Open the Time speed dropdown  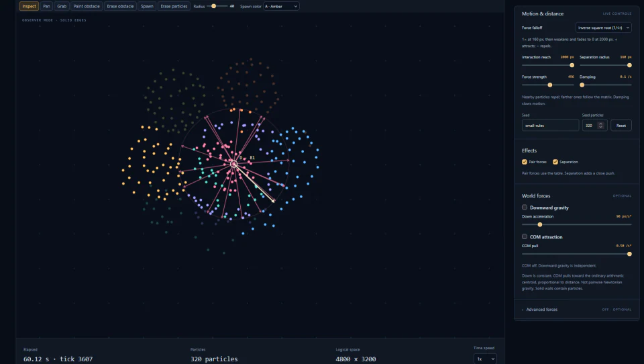[x=485, y=359]
